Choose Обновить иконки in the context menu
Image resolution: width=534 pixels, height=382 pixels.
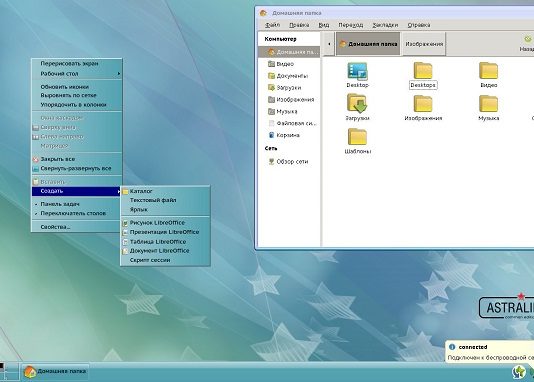coord(77,87)
